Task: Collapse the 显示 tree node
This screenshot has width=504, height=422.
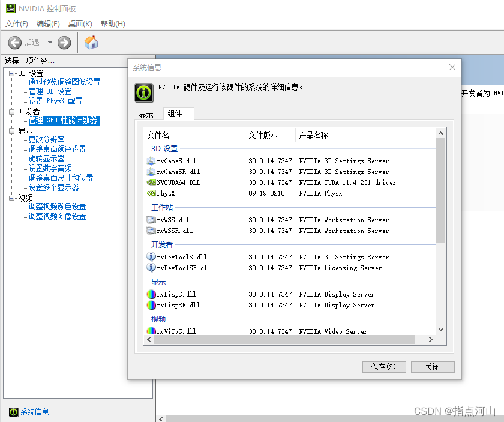Action: (x=11, y=131)
